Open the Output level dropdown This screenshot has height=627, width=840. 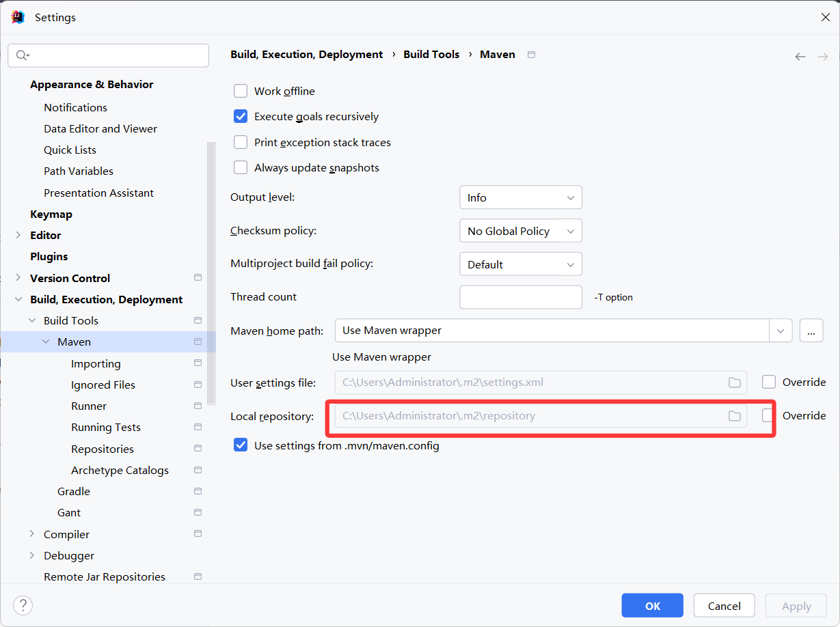coord(521,197)
